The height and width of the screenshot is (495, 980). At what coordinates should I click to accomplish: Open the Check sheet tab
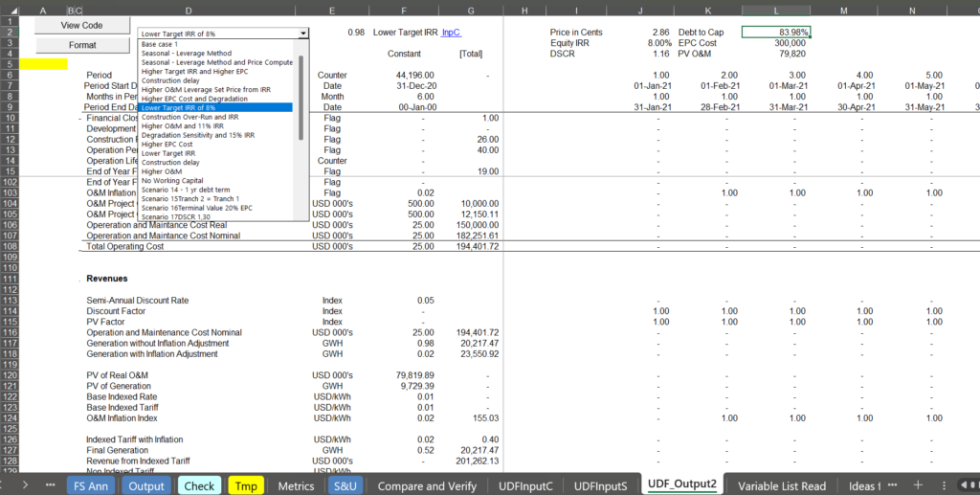click(x=199, y=485)
